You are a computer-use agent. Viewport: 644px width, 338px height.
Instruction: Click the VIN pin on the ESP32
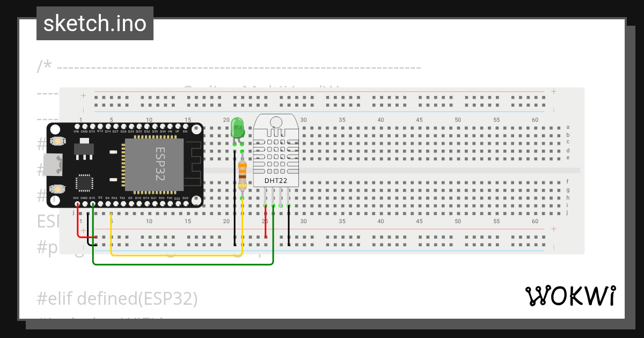pyautogui.click(x=76, y=127)
